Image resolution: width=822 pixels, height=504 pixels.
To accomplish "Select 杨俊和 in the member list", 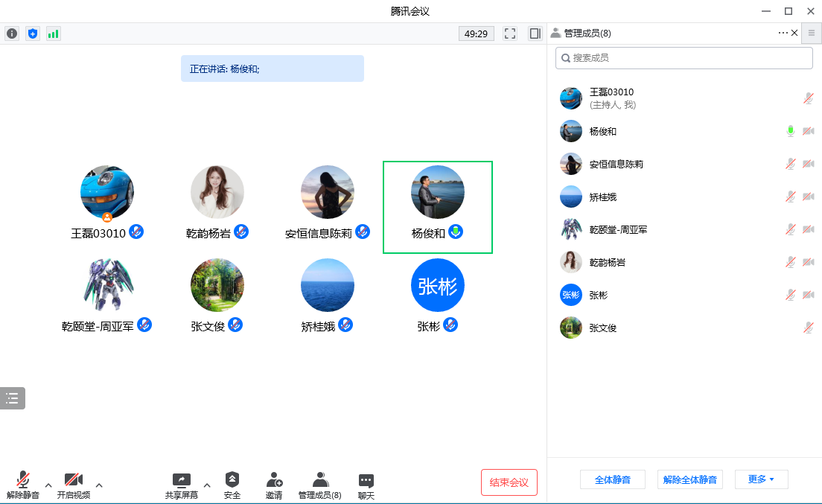I will 603,131.
